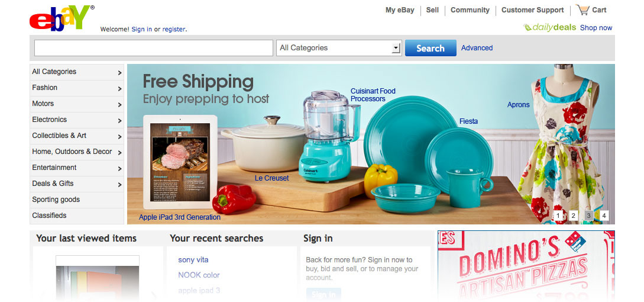The height and width of the screenshot is (302, 644).
Task: Open the Customer Support menu item
Action: tap(532, 10)
